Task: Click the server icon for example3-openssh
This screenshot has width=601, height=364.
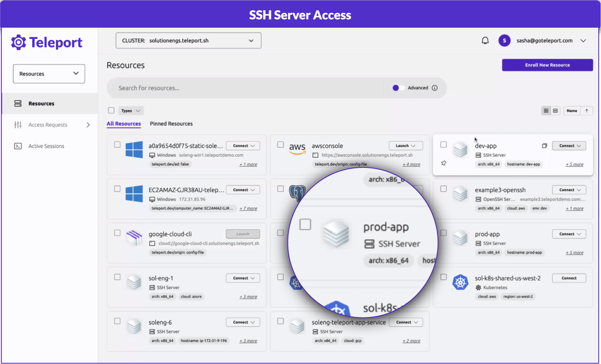Action: click(460, 194)
